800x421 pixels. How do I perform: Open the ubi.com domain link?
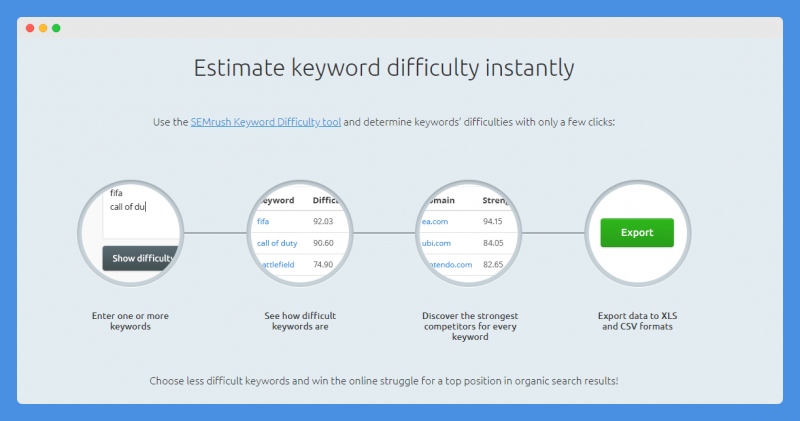point(436,243)
